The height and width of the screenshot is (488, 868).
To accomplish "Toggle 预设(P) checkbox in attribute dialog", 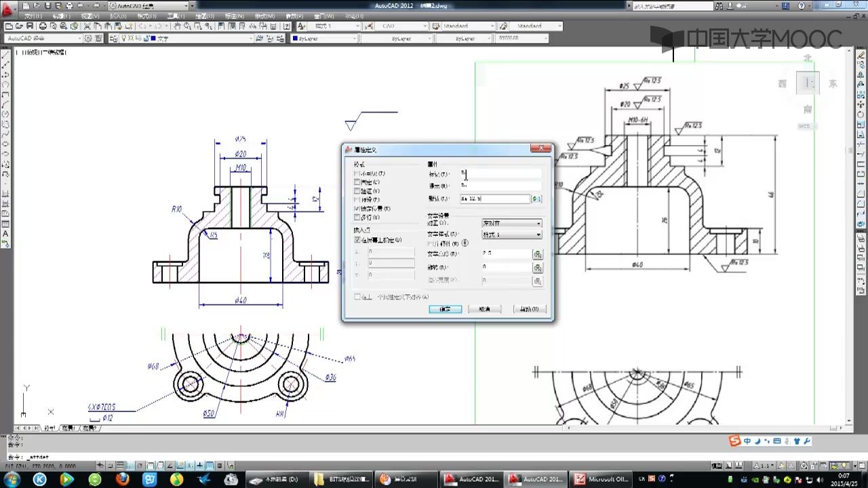I will [x=357, y=200].
